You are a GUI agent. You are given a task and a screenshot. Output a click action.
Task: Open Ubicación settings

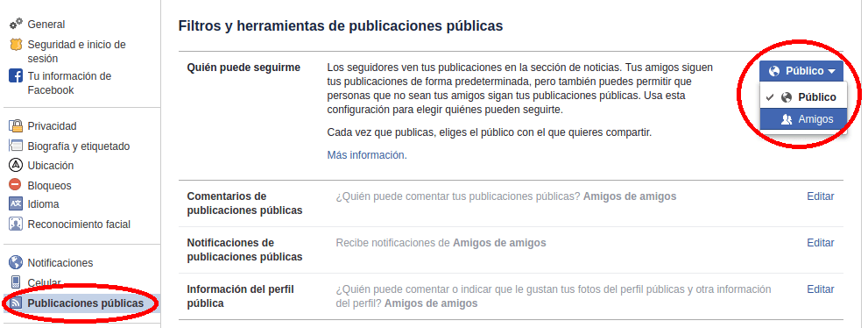51,166
